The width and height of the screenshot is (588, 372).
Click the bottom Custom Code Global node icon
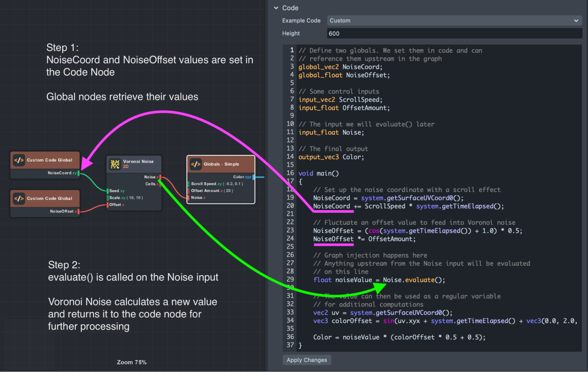click(x=19, y=198)
